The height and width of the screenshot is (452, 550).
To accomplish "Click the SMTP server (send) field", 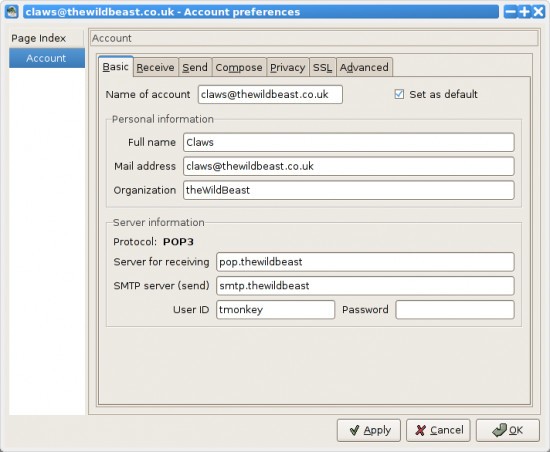I will tap(365, 286).
